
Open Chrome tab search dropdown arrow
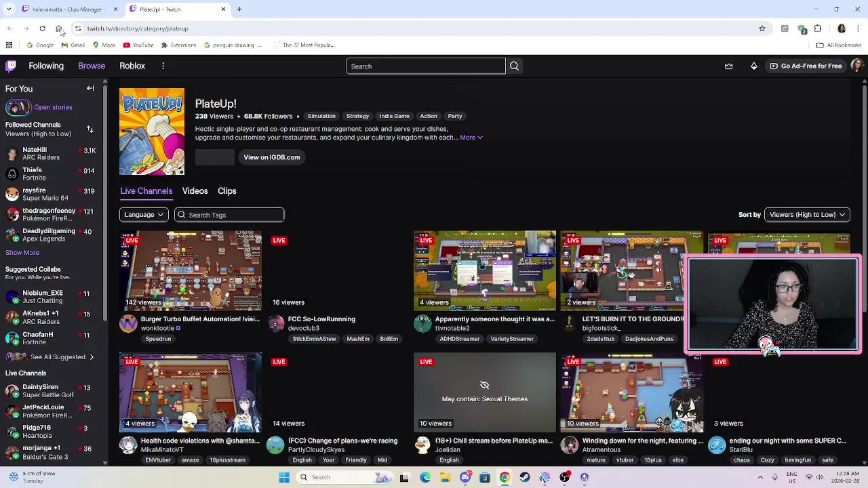(9, 9)
